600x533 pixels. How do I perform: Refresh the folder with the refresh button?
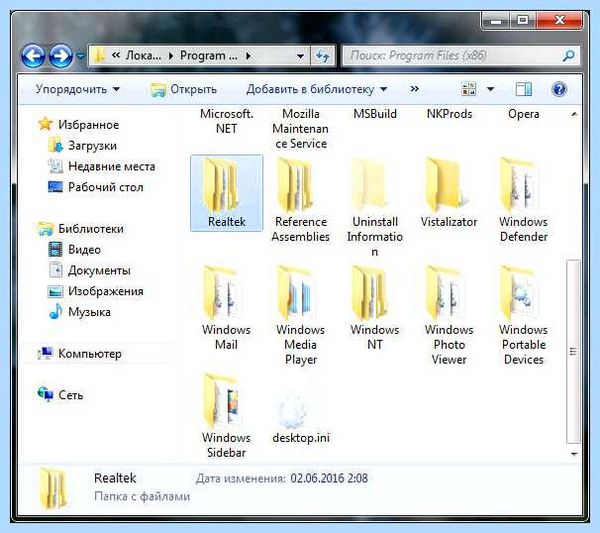click(x=323, y=56)
